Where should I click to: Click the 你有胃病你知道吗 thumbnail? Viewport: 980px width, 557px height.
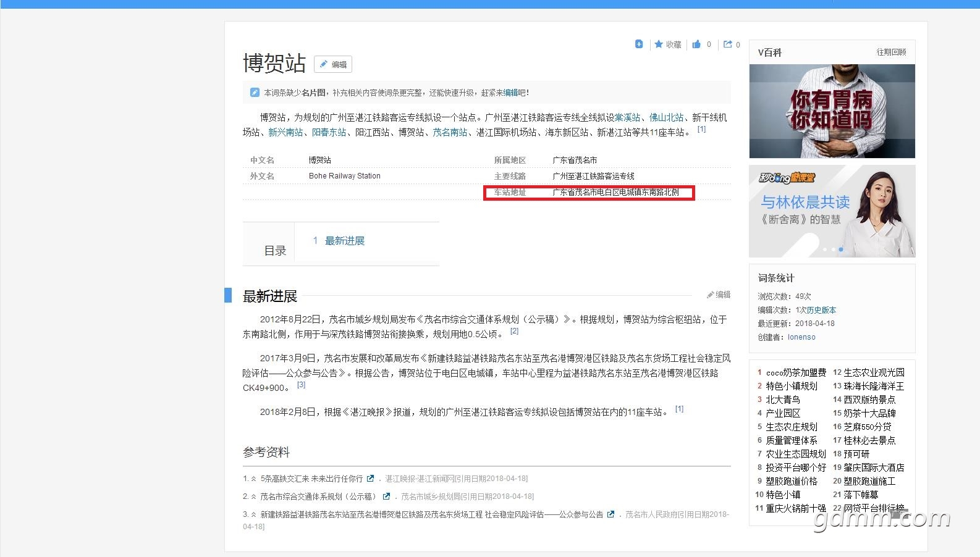click(x=832, y=111)
